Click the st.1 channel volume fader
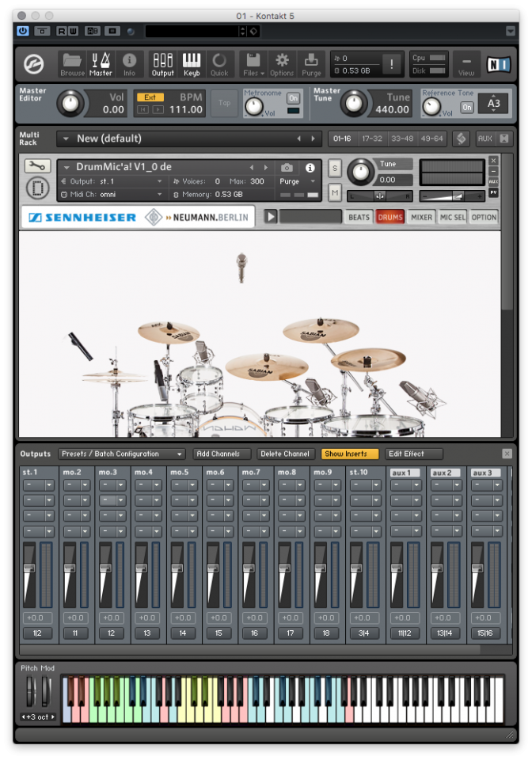This screenshot has width=532, height=760. pos(29,568)
